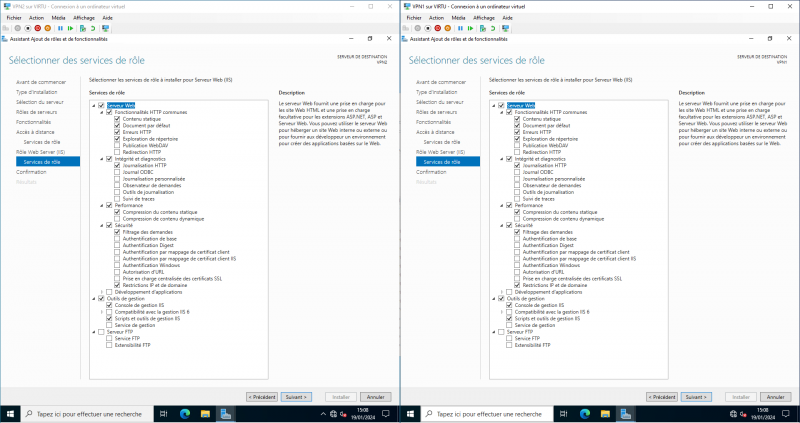Enable Authentification Windows checkbox in VPN2 window
This screenshot has width=800, height=423.
117,265
